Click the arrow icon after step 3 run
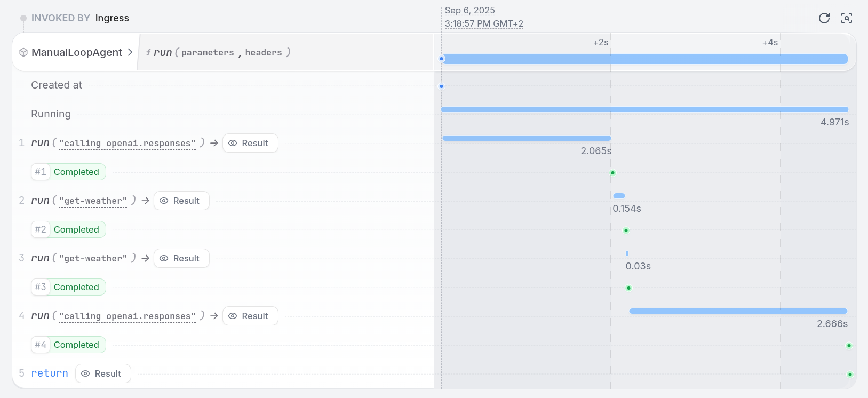868x398 pixels. pos(145,258)
